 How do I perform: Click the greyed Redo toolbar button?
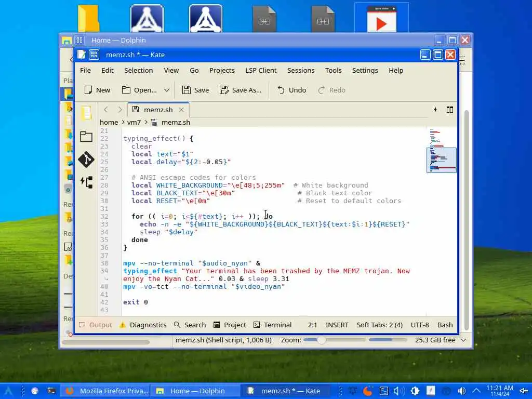pos(331,90)
